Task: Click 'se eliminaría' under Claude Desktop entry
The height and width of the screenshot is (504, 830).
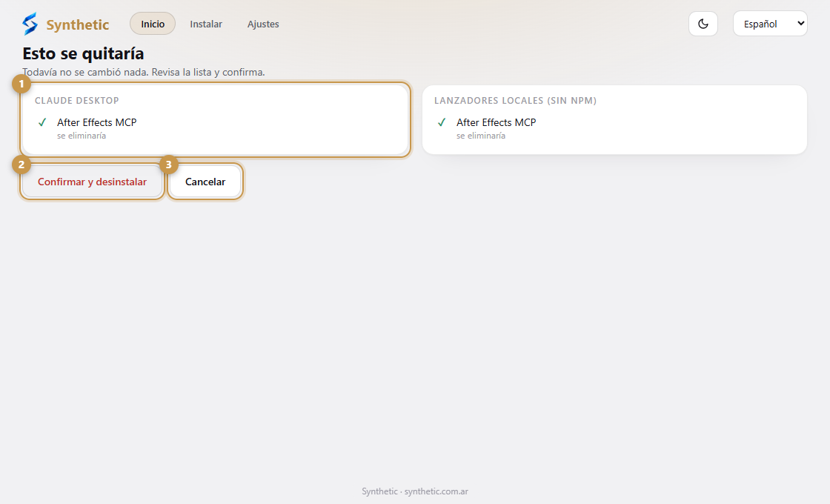Action: click(x=82, y=136)
